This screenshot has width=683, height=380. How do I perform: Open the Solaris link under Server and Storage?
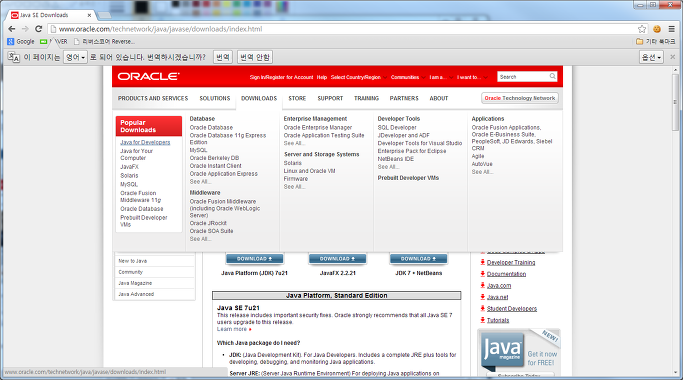(293, 163)
